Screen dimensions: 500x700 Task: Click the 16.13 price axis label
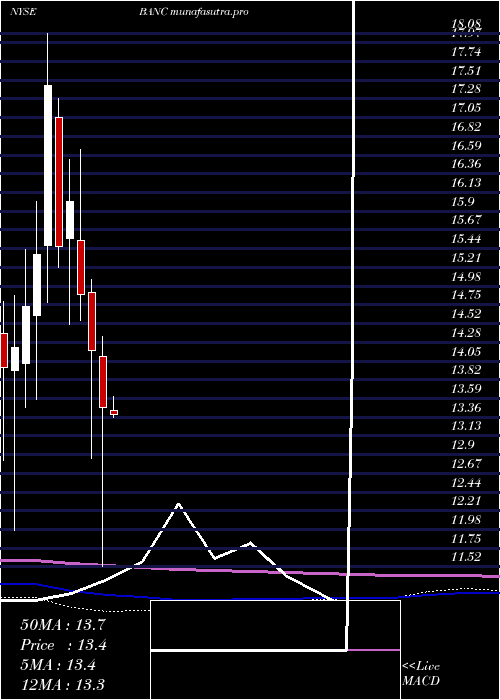tap(466, 183)
